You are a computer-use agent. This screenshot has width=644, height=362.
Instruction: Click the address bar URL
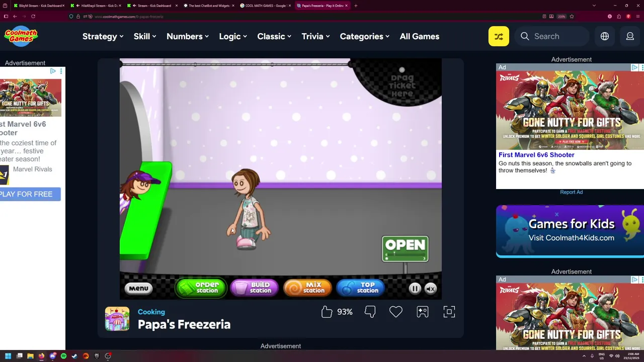click(129, 17)
